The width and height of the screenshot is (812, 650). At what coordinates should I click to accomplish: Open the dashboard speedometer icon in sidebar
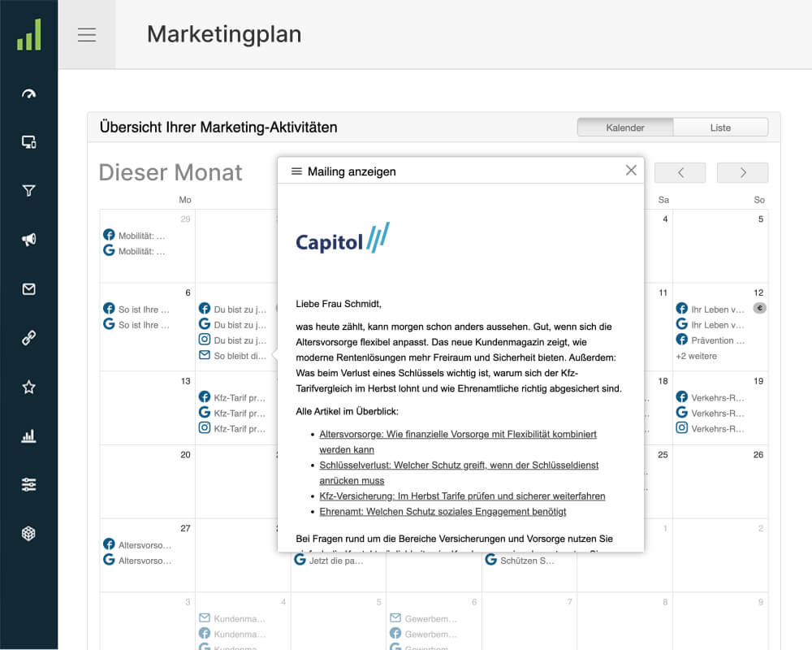coord(29,93)
